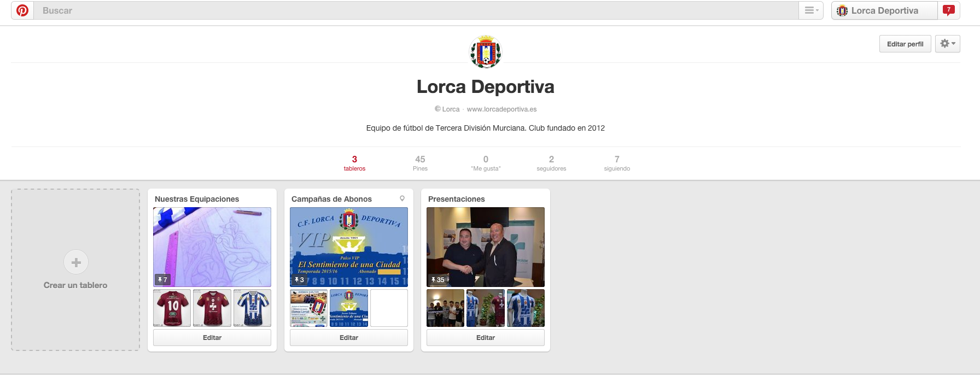Image resolution: width=980 pixels, height=375 pixels.
Task: Open Nuestras Equipaciones board cover image
Action: pyautogui.click(x=212, y=247)
